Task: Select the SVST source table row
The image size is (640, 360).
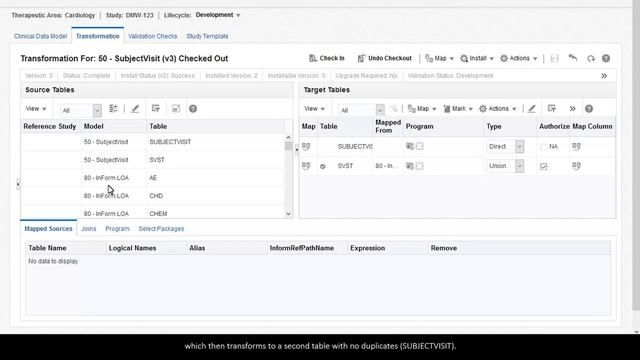Action: [153, 160]
